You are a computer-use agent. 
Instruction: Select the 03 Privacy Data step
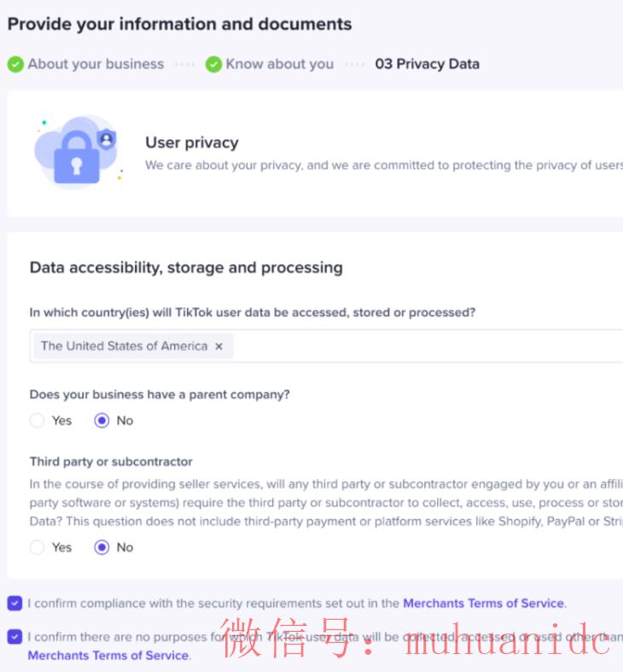[427, 64]
